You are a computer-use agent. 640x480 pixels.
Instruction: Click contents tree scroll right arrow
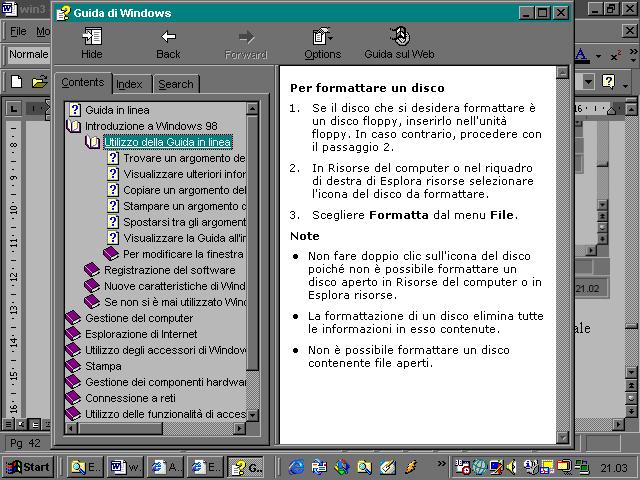240,428
